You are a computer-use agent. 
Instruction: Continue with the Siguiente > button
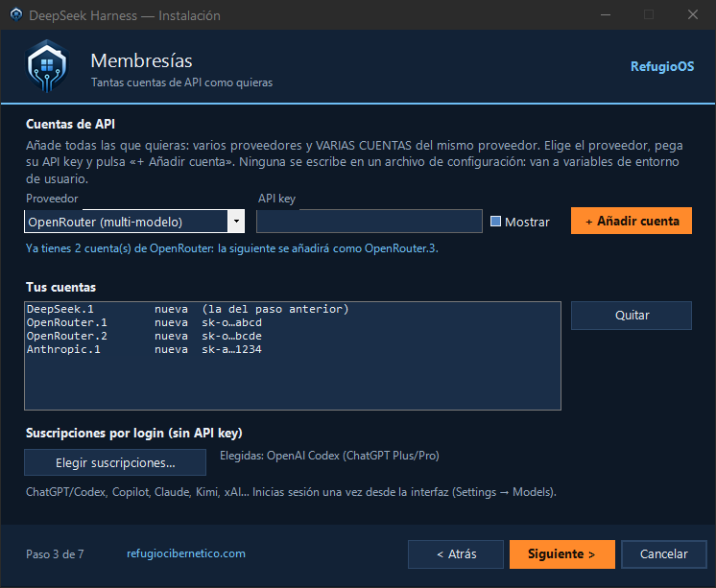[x=561, y=554]
